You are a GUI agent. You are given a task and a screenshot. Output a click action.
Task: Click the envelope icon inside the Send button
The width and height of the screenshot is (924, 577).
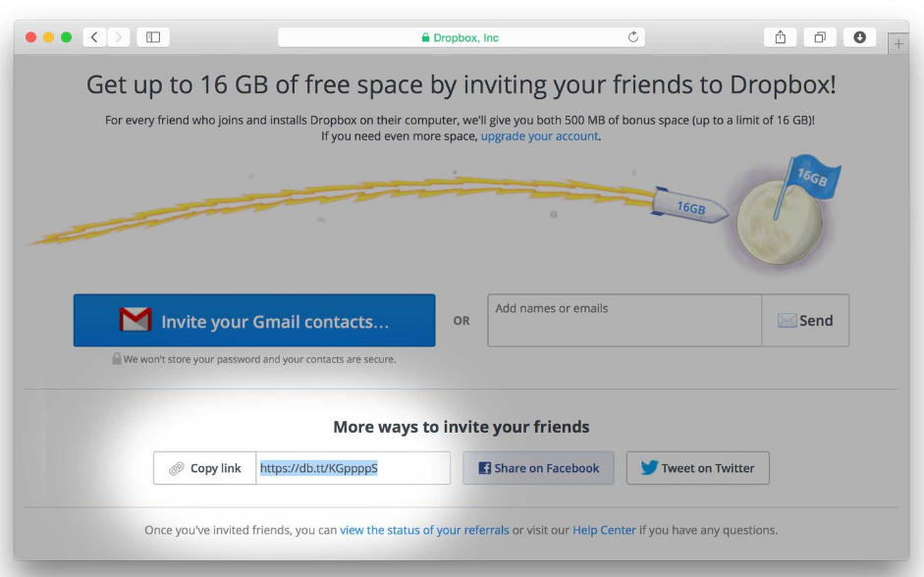click(x=787, y=320)
